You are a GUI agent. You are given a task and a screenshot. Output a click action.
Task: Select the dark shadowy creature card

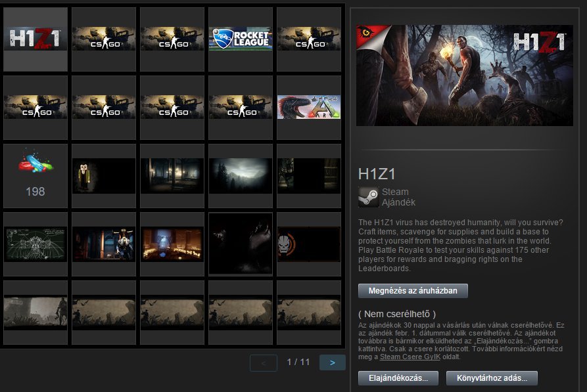pyautogui.click(x=241, y=244)
